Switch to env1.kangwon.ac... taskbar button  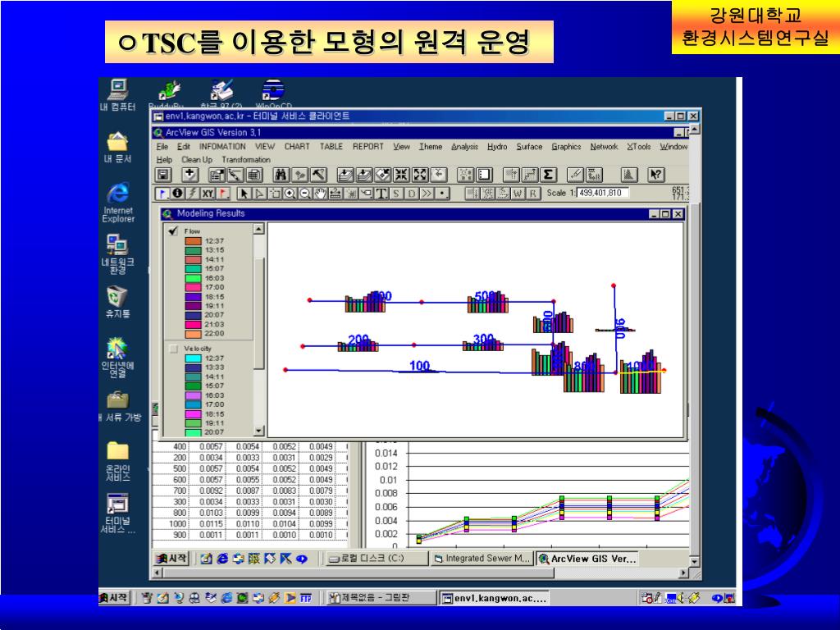[494, 598]
